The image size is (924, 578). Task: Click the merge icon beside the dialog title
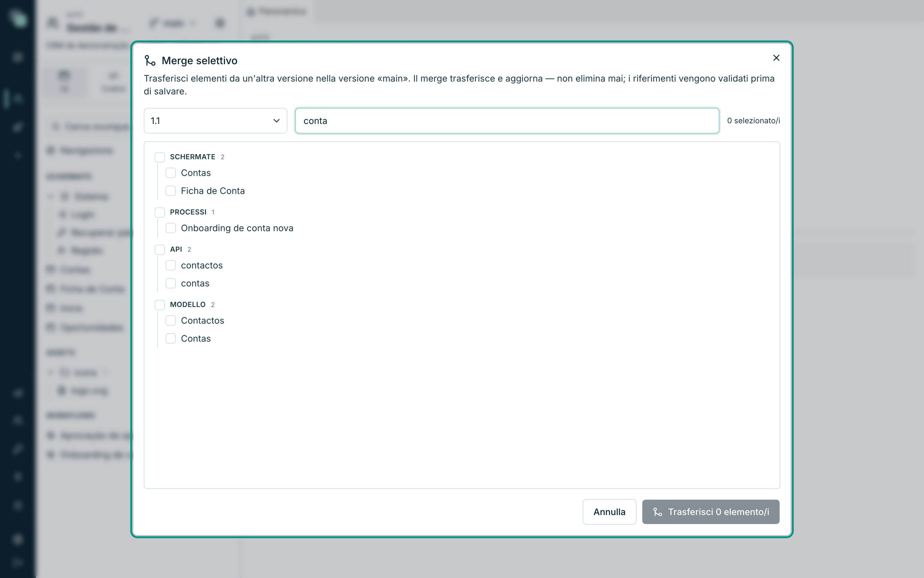coord(150,60)
